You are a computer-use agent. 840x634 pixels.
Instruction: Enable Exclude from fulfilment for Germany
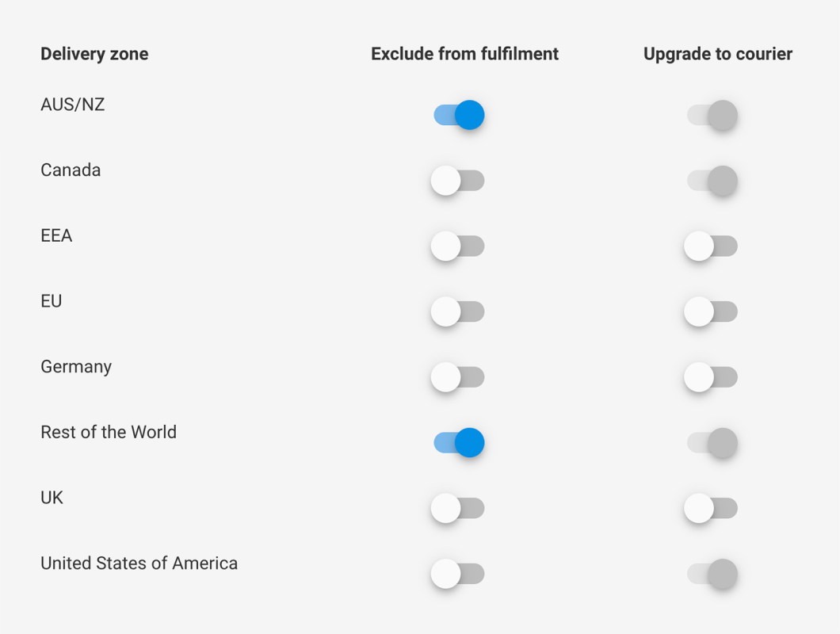pos(459,376)
